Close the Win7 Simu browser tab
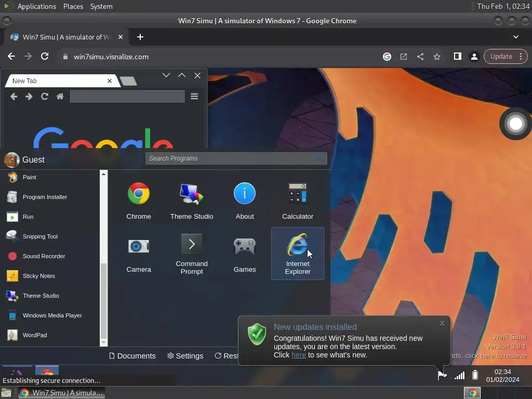This screenshot has height=399, width=532. 121,37
